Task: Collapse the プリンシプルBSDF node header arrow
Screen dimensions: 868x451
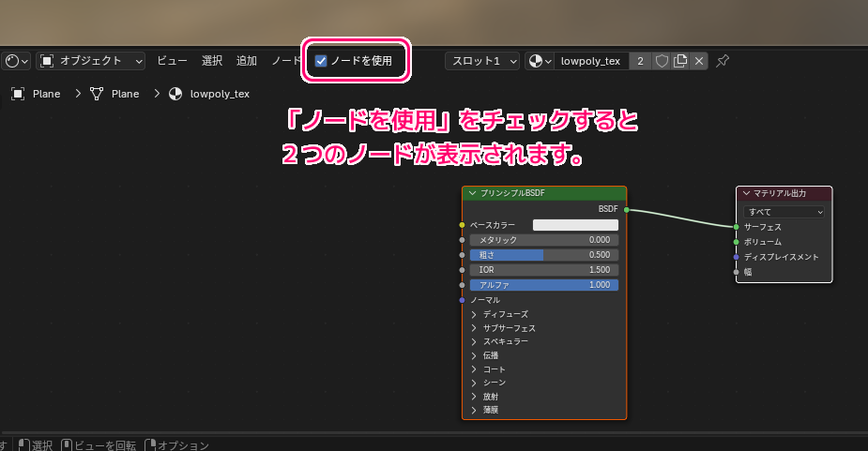Action: point(473,193)
